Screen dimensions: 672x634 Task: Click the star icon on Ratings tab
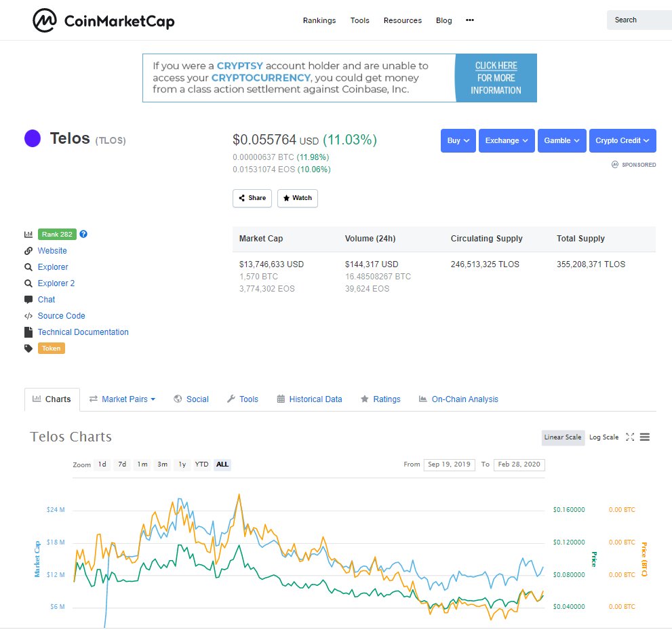(365, 399)
